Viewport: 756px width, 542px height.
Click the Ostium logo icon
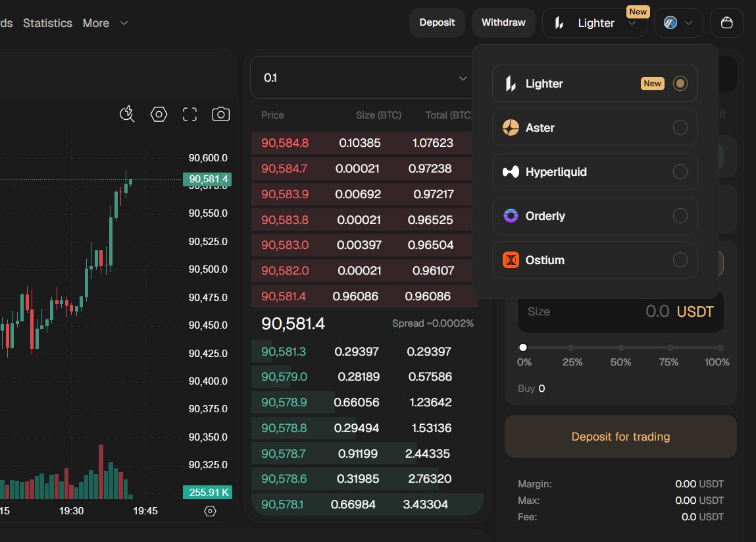pos(511,259)
